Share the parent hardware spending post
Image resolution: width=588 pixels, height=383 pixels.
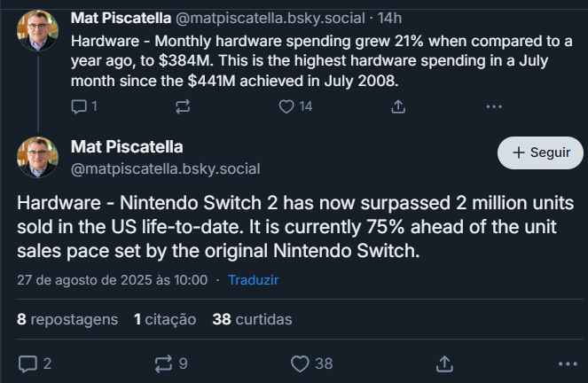pos(398,106)
